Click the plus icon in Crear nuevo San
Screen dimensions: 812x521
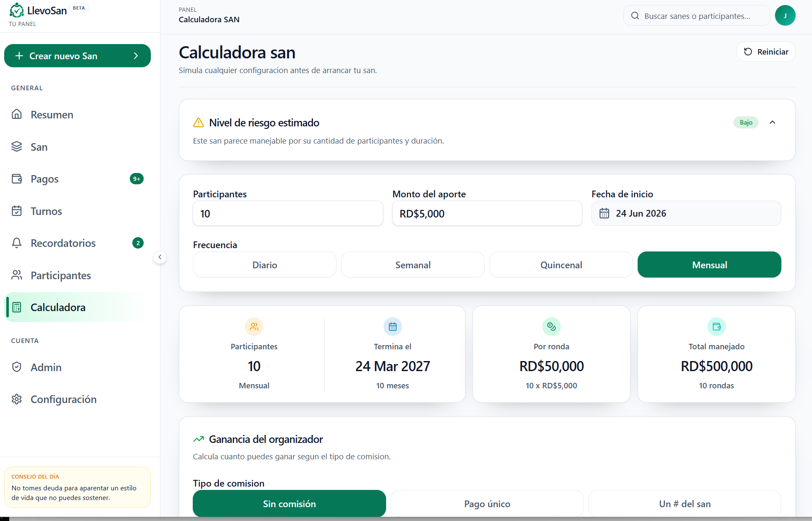[19, 56]
